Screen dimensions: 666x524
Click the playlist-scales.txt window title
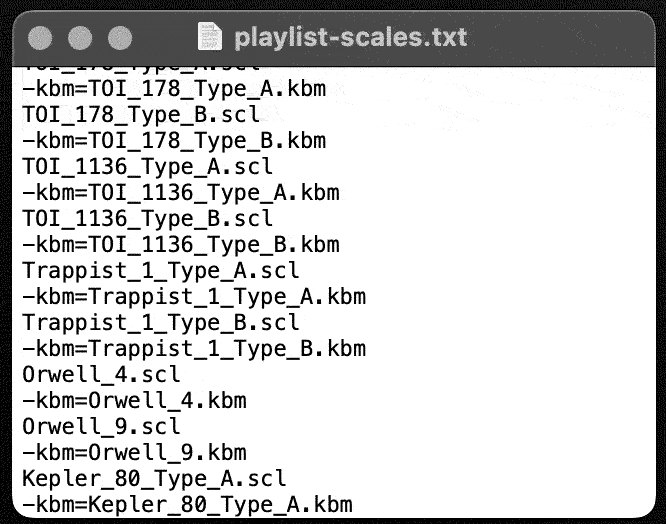point(350,37)
